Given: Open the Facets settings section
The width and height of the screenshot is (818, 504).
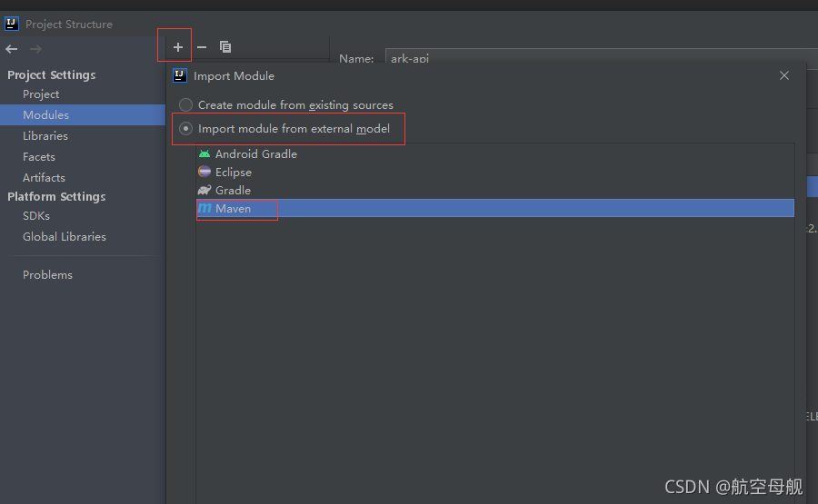Looking at the screenshot, I should click(x=39, y=156).
